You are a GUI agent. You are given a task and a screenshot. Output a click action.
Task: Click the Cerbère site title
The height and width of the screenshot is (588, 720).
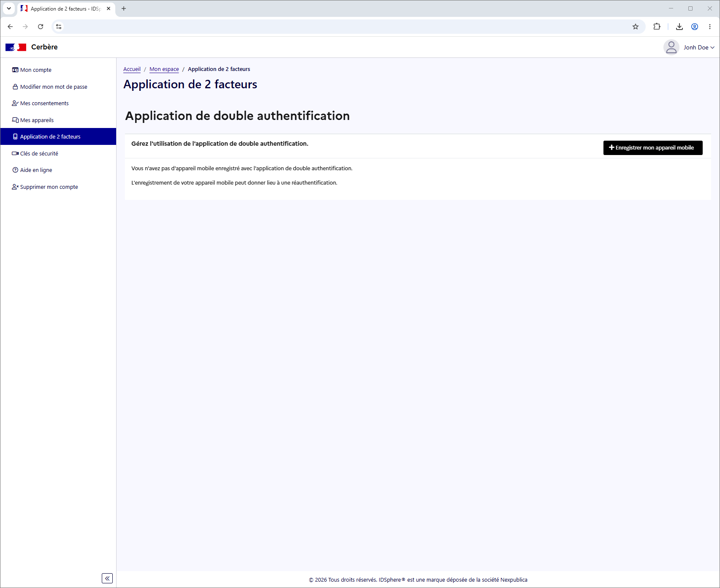44,47
